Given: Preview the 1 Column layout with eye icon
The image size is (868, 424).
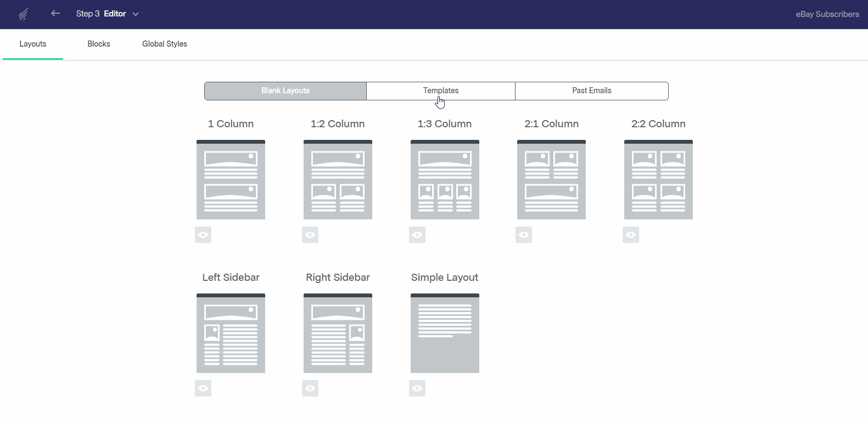Looking at the screenshot, I should click(x=203, y=235).
